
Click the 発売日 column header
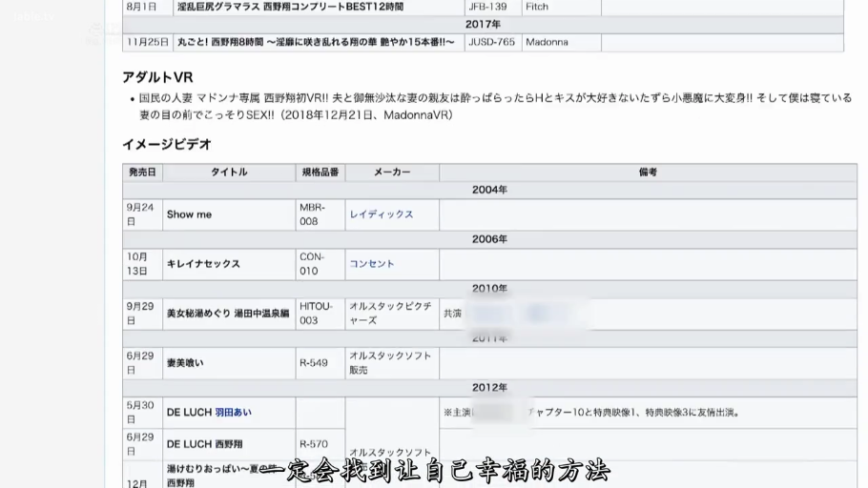click(x=142, y=173)
